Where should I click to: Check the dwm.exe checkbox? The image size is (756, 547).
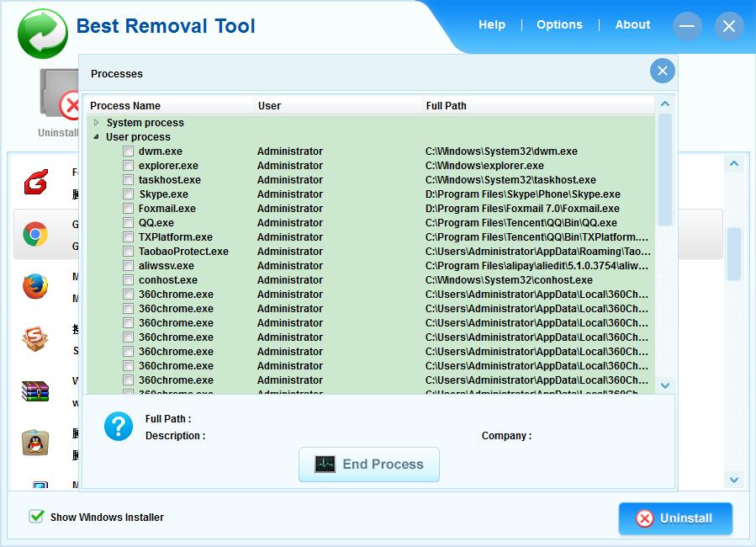(x=129, y=151)
